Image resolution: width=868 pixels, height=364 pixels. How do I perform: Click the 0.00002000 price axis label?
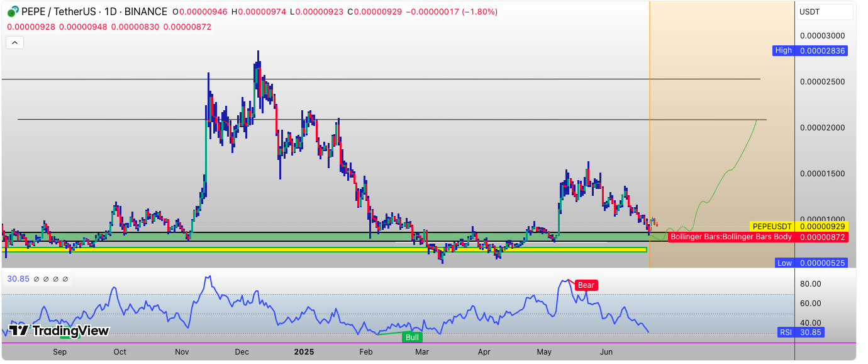click(x=823, y=127)
